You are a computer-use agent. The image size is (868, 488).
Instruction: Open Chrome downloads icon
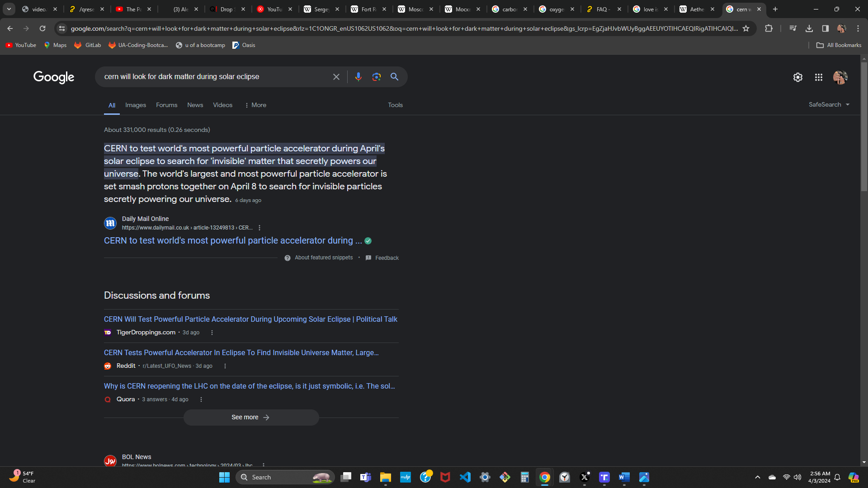click(x=809, y=28)
